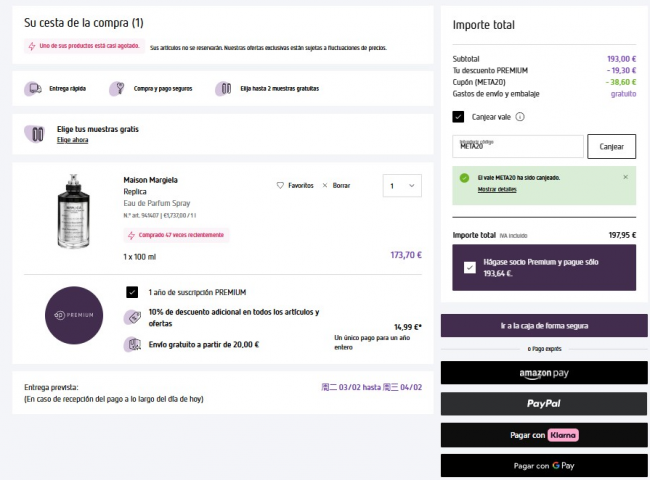
Task: Open the product quantity dropdown
Action: [x=402, y=186]
